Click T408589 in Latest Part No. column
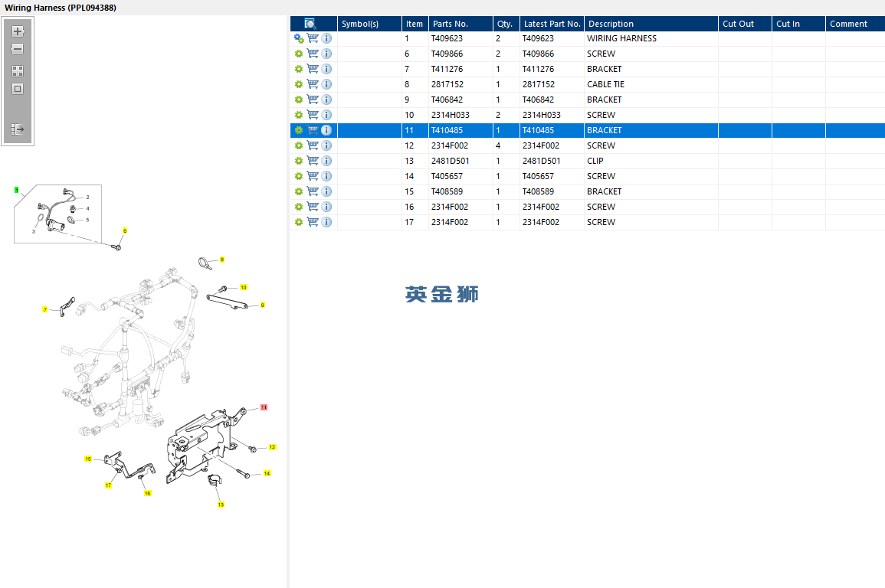The width and height of the screenshot is (885, 588). click(538, 191)
